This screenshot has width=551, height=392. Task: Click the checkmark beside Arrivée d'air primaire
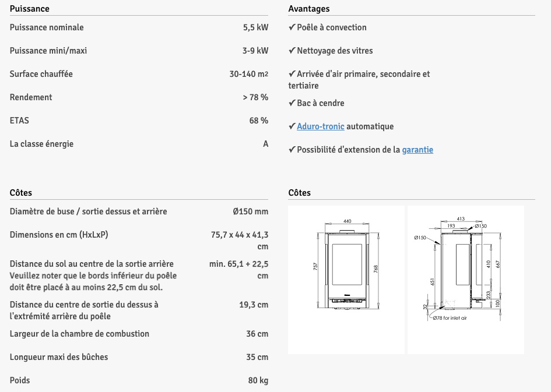(292, 74)
